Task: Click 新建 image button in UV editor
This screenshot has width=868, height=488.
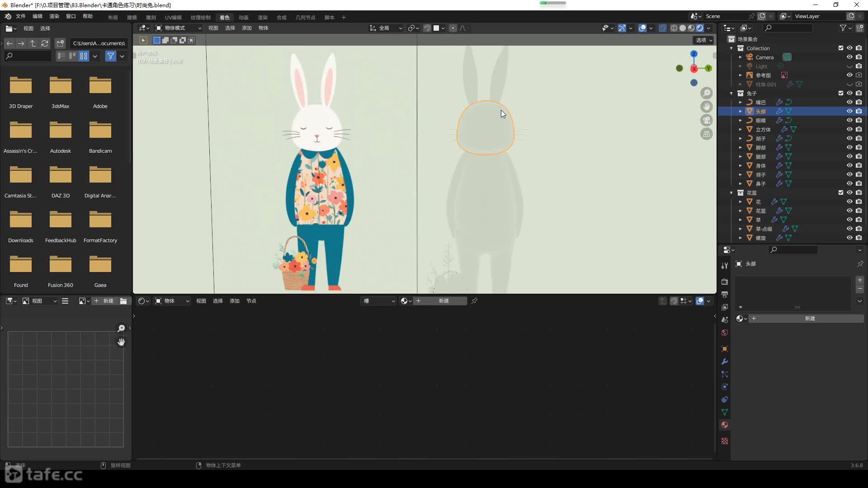Action: 105,301
